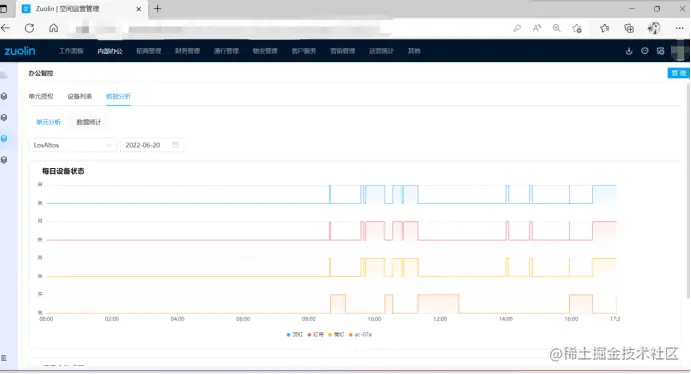Viewport: 691px width, 374px height.
Task: Click the topmost sidebar icon beside 办公智控
Action: pos(4,75)
